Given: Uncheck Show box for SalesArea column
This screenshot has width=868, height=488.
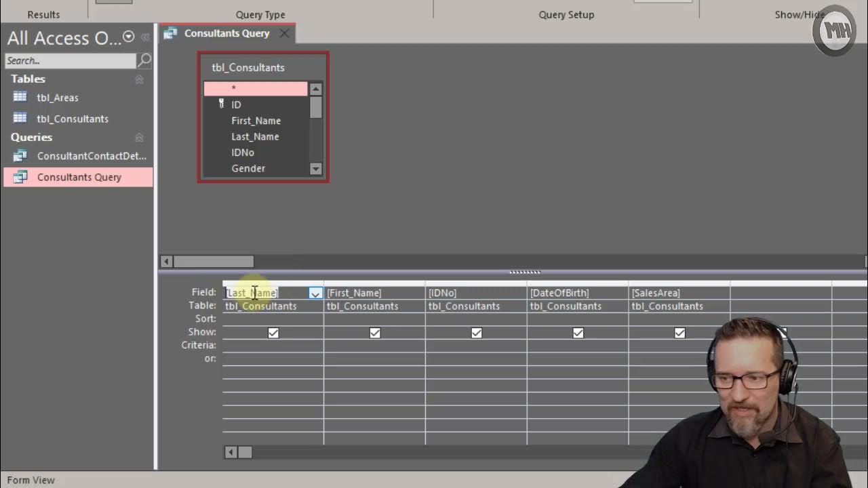Looking at the screenshot, I should [x=680, y=333].
